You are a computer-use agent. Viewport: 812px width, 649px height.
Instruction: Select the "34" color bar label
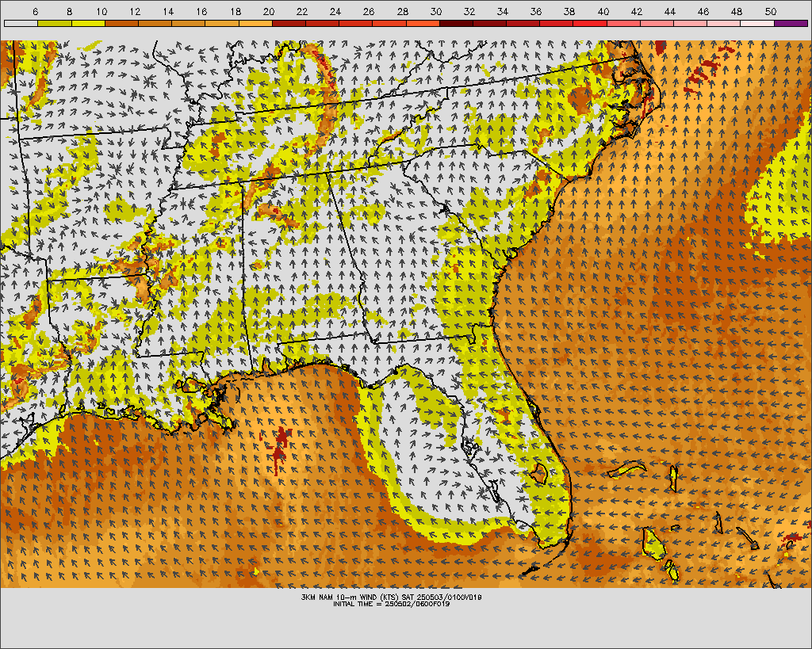tap(503, 11)
